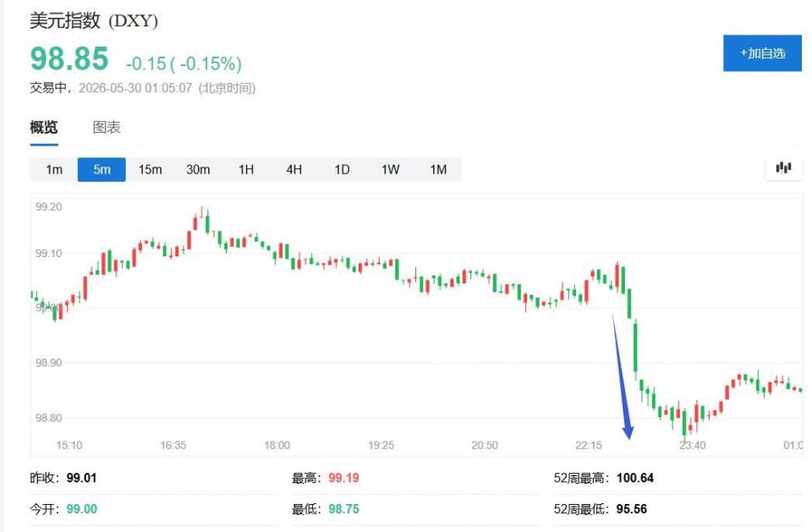Add DXY to watchlist with +加自选 button
This screenshot has width=812, height=532.
tap(762, 53)
